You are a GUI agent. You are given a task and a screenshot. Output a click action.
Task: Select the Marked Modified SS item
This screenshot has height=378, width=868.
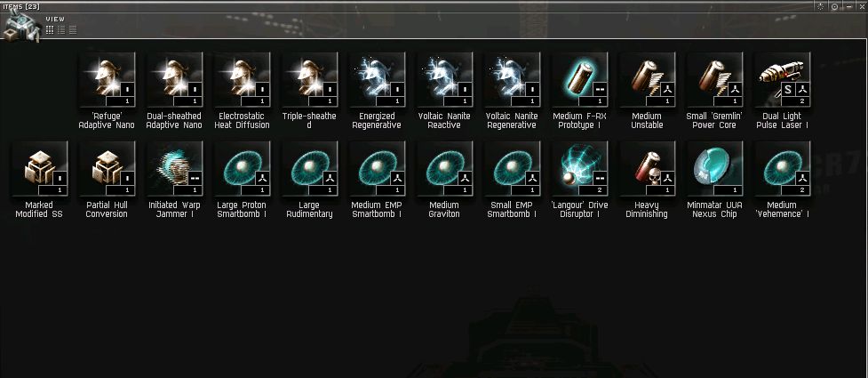[39, 168]
